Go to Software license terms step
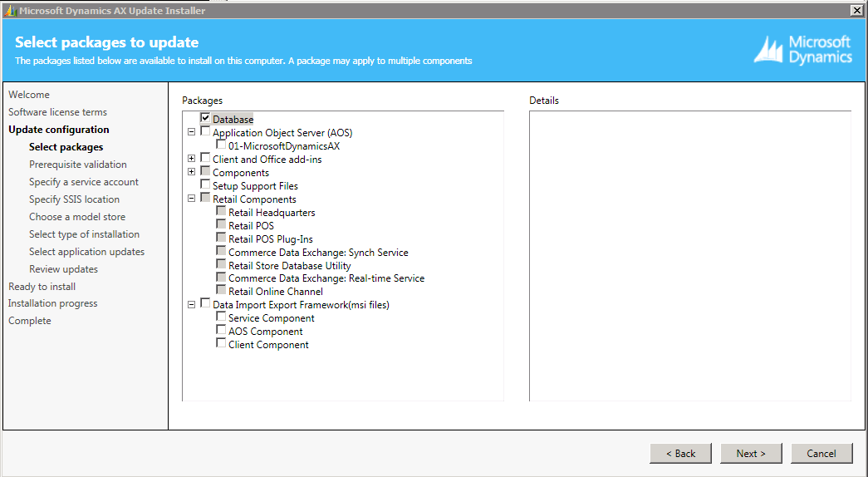This screenshot has width=868, height=477. tap(57, 112)
